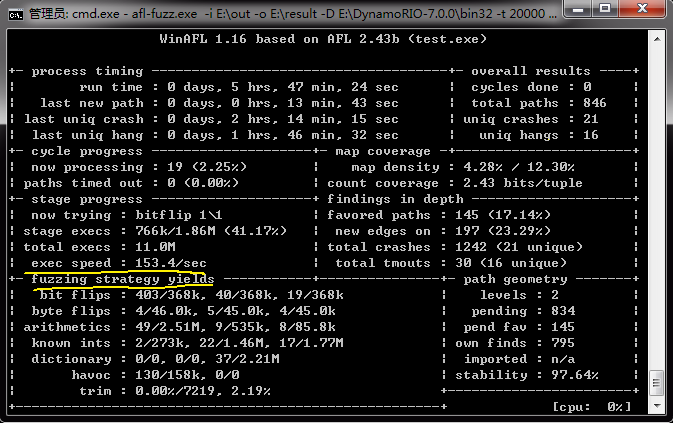This screenshot has height=423, width=673.
Task: Click the 'fuzzing strategy yields' heading
Action: [123, 279]
